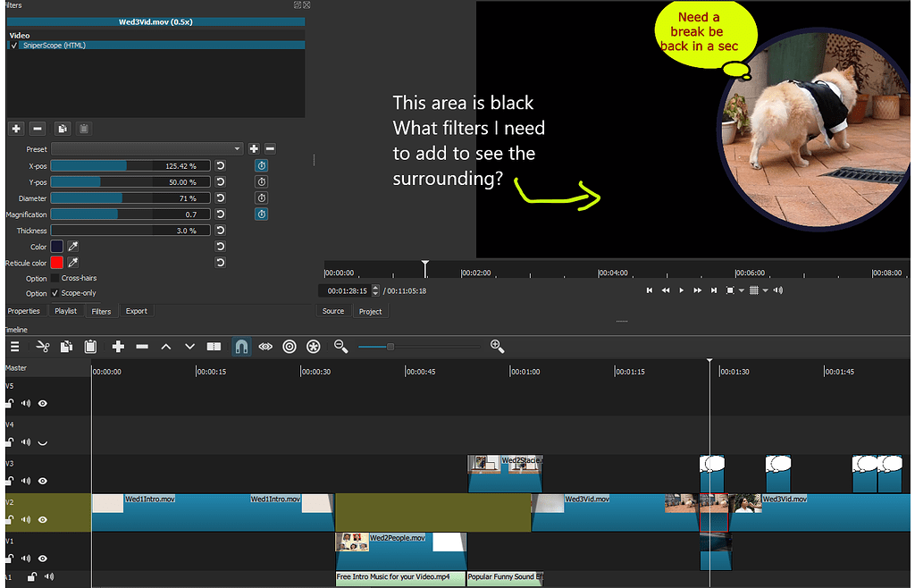Open the zoom-fit dropdown in player controls

click(x=742, y=290)
